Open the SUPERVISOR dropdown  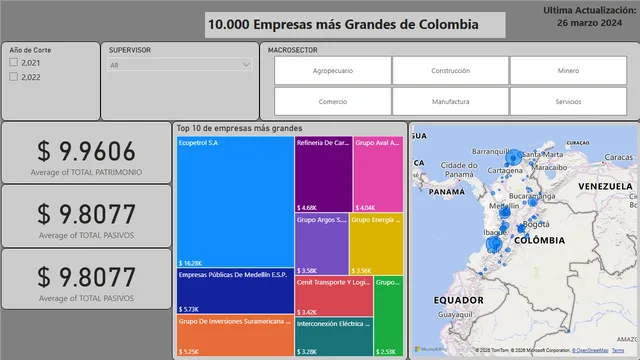[x=180, y=65]
